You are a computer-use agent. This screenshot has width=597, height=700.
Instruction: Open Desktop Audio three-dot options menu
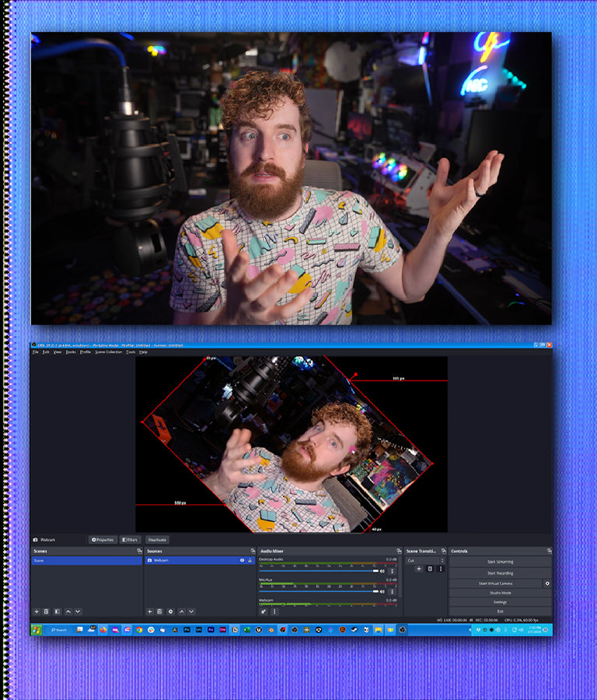pyautogui.click(x=392, y=571)
